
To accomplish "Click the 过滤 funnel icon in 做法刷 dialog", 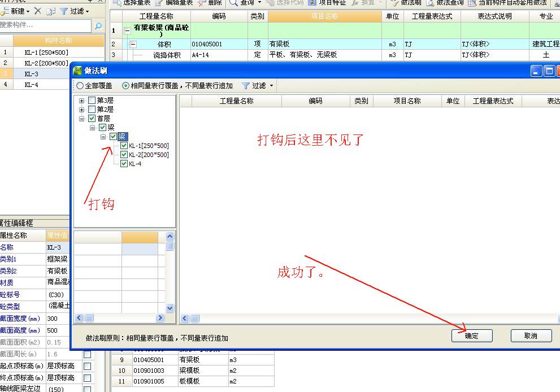I will 245,86.
